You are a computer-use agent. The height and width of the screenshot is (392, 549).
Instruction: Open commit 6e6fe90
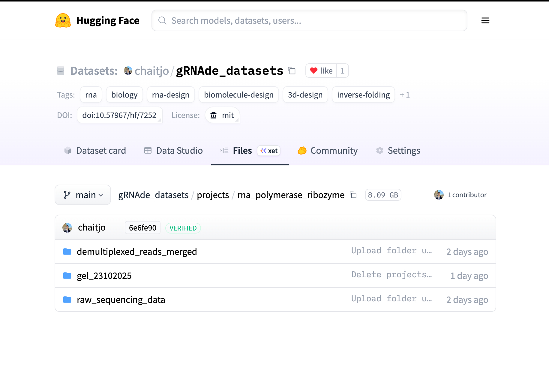[x=142, y=228]
